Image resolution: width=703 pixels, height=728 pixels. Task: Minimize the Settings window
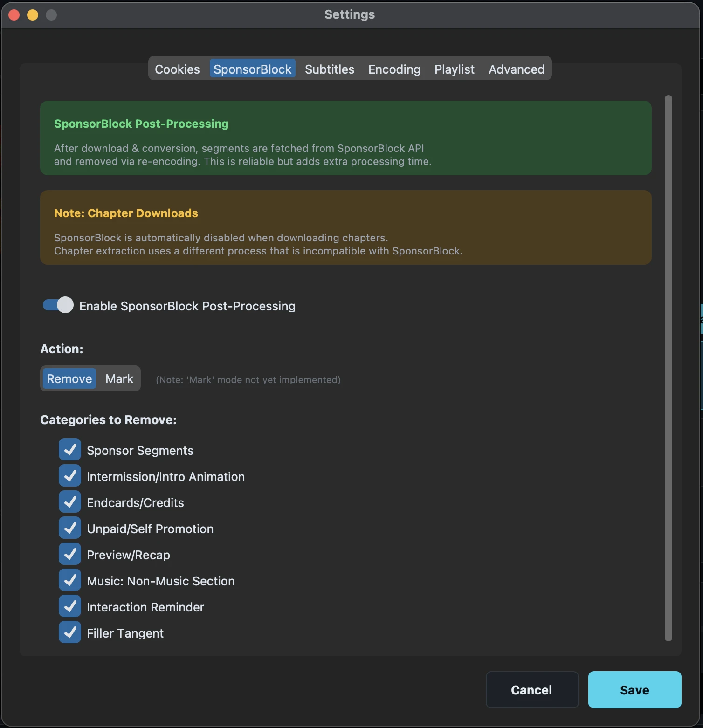coord(33,15)
